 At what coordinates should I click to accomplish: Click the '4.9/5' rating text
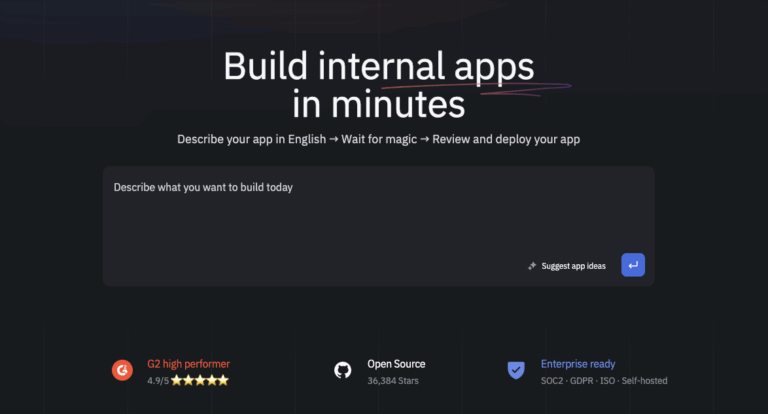click(x=158, y=381)
